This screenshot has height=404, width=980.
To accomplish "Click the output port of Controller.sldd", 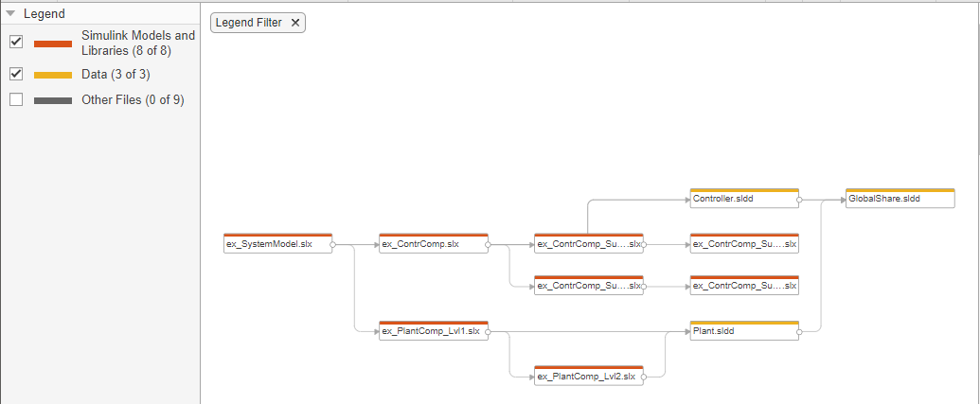I will tap(799, 200).
